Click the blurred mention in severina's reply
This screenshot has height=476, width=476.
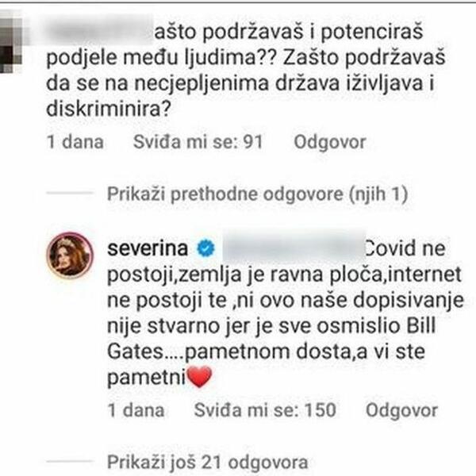tap(294, 246)
